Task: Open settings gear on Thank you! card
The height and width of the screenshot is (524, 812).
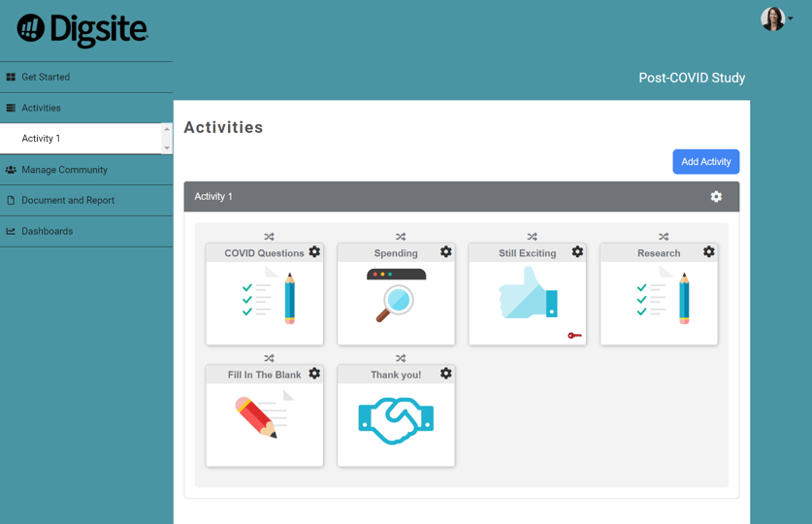Action: click(446, 374)
